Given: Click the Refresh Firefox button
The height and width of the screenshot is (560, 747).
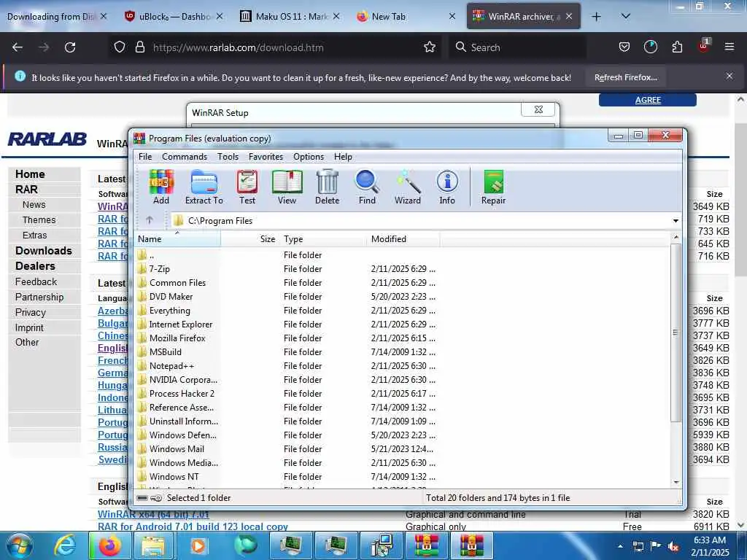Looking at the screenshot, I should (x=625, y=77).
